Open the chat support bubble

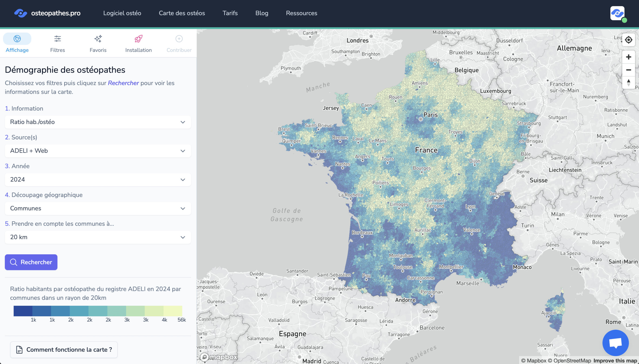(616, 343)
